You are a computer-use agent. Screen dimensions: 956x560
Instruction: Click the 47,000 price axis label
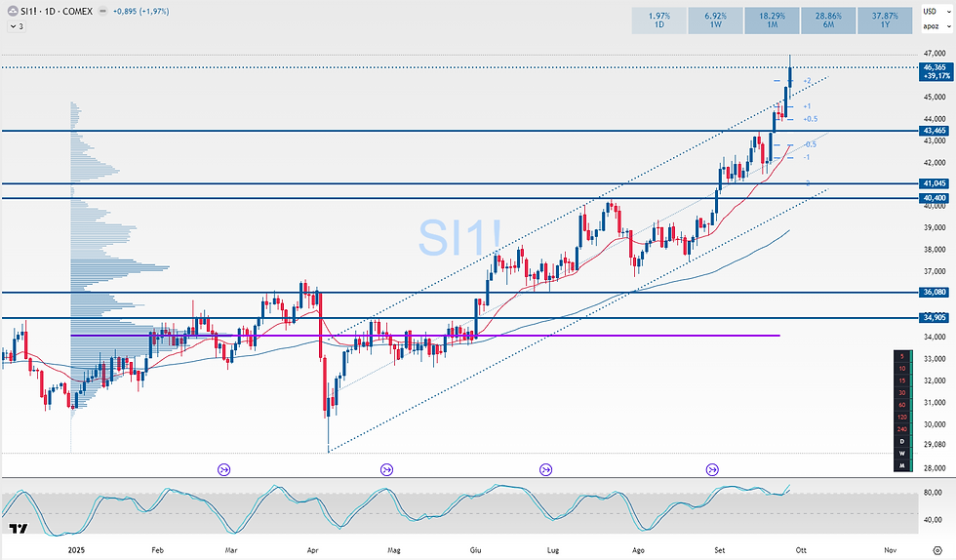(x=935, y=54)
